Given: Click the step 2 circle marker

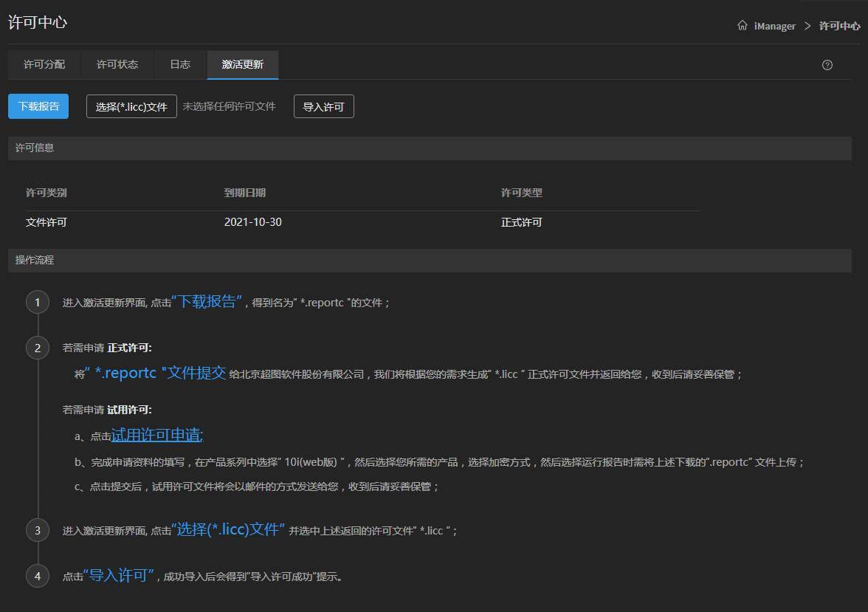Looking at the screenshot, I should pyautogui.click(x=38, y=347).
